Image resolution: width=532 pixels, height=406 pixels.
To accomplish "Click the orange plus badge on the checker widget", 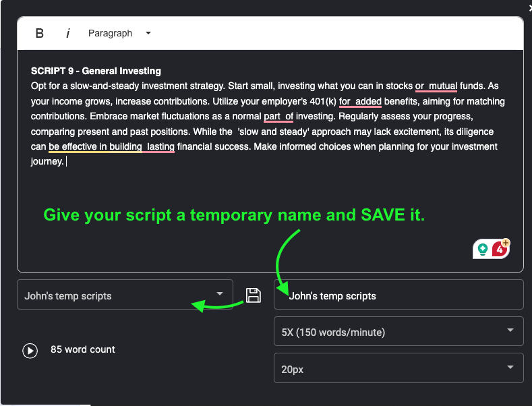I will [x=506, y=242].
